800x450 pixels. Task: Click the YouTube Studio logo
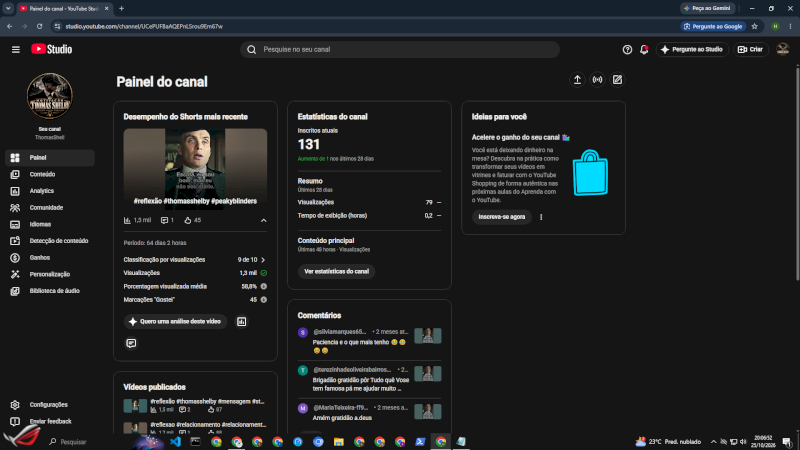[52, 49]
